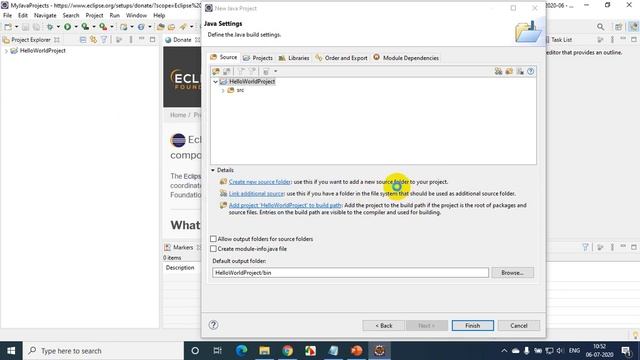Open Microsoft Edge from the taskbar
Viewport: 640px width, 360px height.
242,351
